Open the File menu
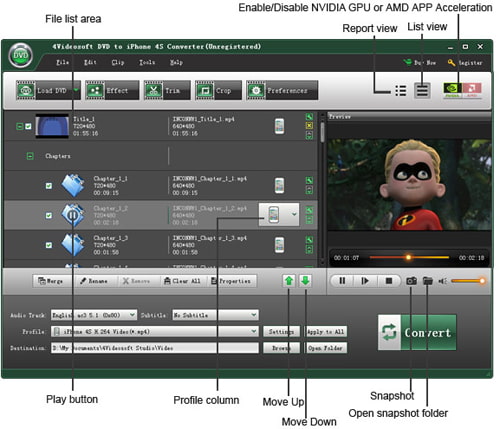This screenshot has height=429, width=500. pos(62,62)
